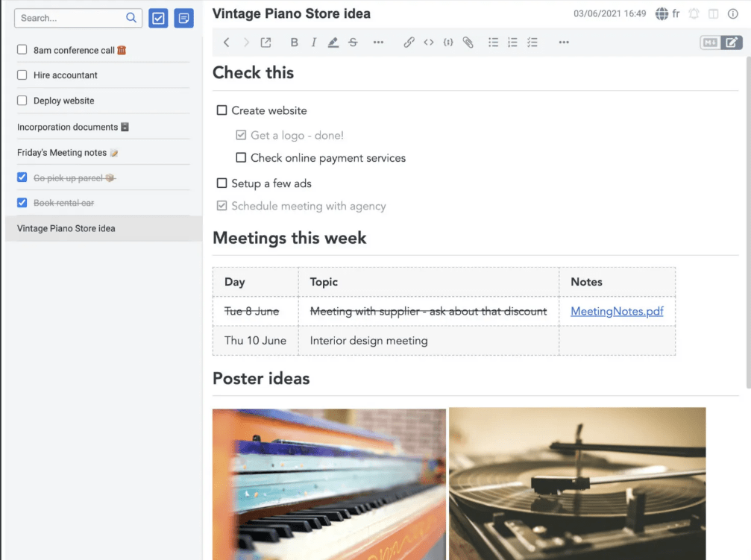Check the Hire accountant to-do
This screenshot has height=560, width=751.
click(22, 75)
